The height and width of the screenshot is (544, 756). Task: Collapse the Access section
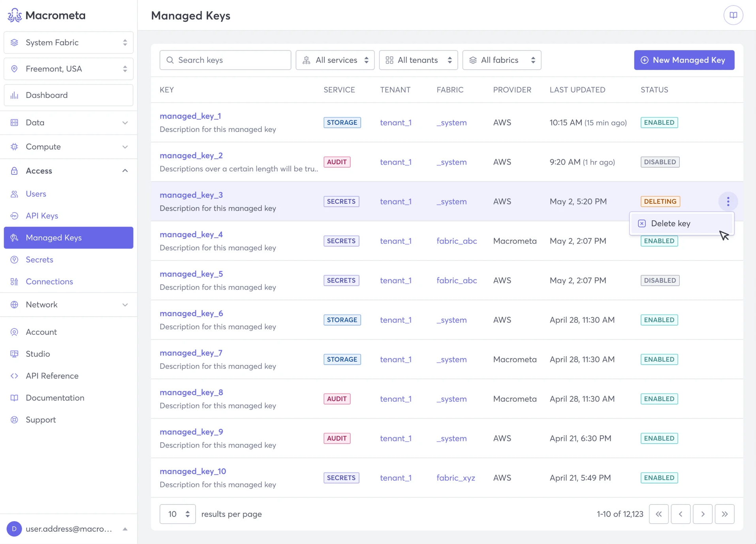[68, 171]
